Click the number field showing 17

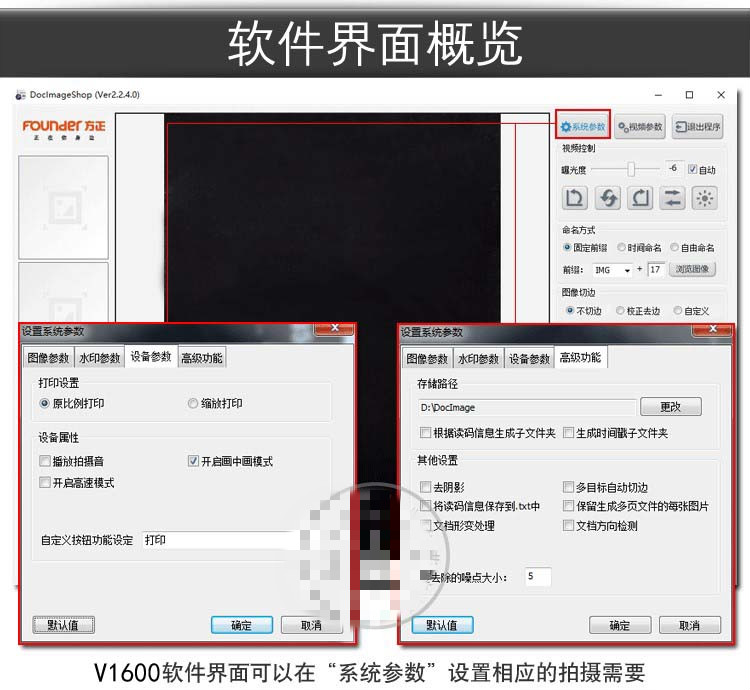click(655, 270)
